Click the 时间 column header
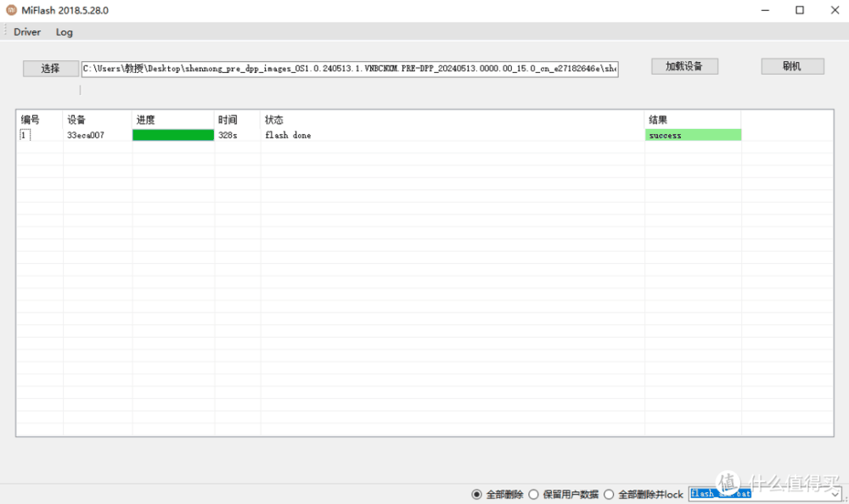 pyautogui.click(x=227, y=120)
